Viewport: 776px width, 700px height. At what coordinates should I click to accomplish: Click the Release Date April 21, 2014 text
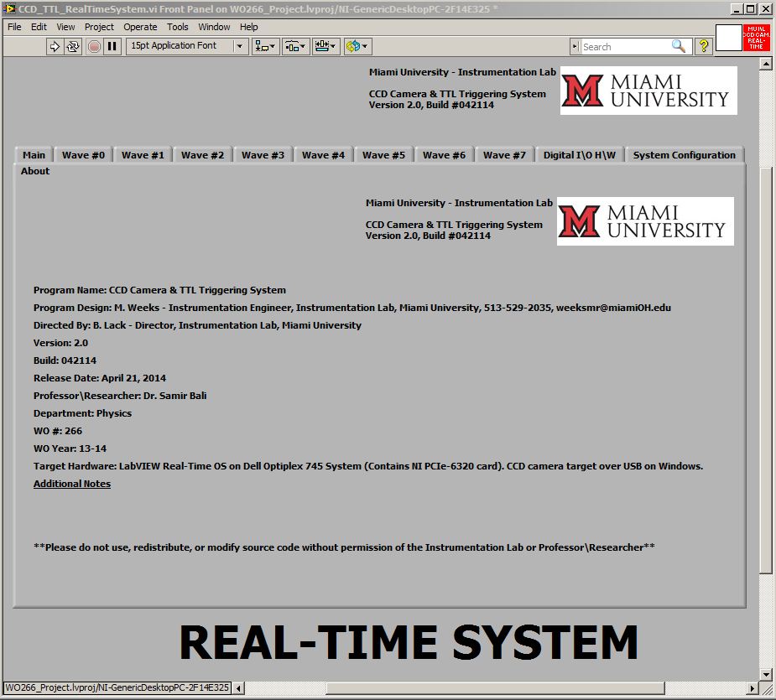pos(100,378)
